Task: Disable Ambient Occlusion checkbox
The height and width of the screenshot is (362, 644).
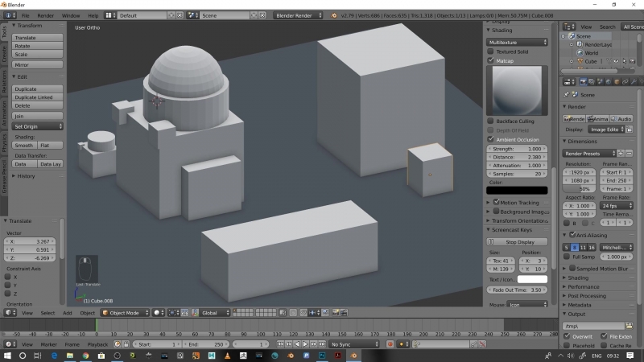Action: click(490, 139)
